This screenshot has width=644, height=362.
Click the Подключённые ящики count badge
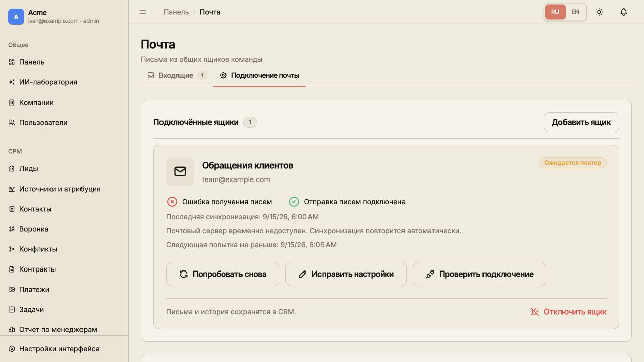[x=250, y=122]
